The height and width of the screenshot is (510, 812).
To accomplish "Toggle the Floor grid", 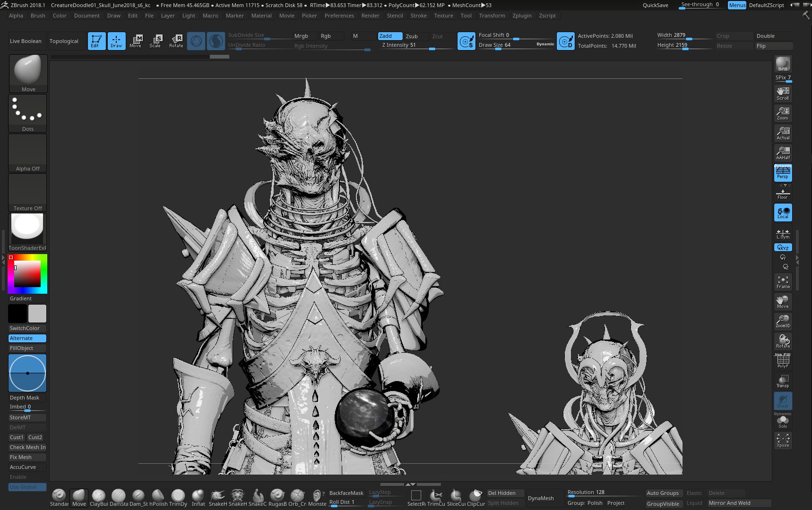I will pyautogui.click(x=783, y=193).
